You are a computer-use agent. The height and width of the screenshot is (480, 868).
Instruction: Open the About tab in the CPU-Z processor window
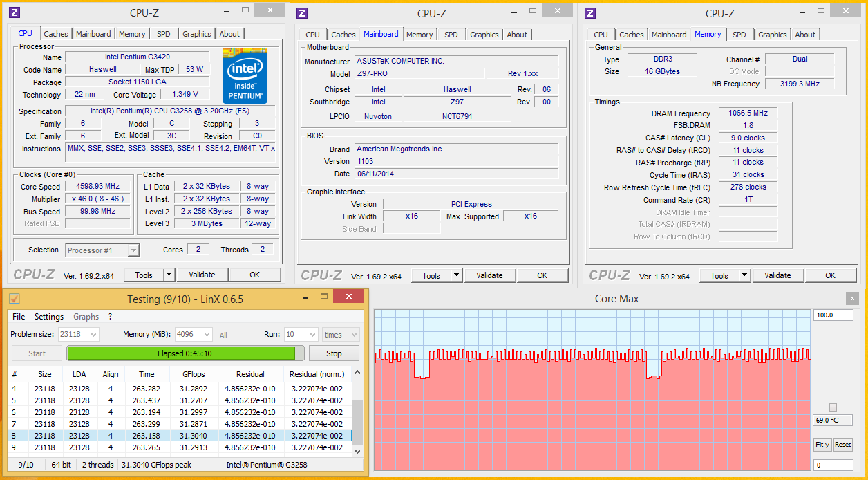tap(229, 34)
